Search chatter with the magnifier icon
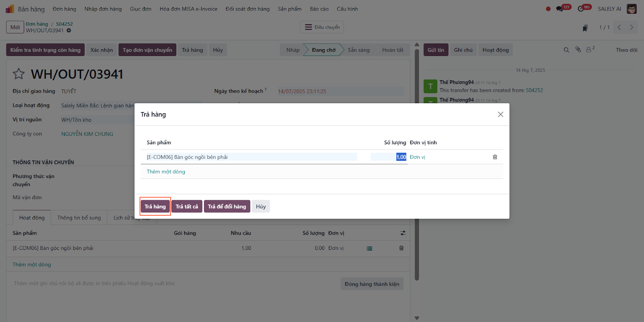 point(566,50)
